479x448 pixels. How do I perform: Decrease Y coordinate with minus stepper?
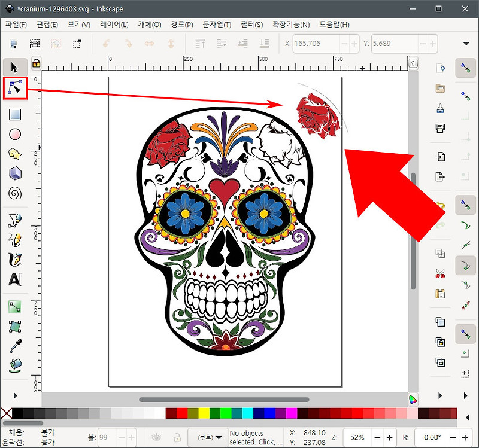tap(423, 44)
